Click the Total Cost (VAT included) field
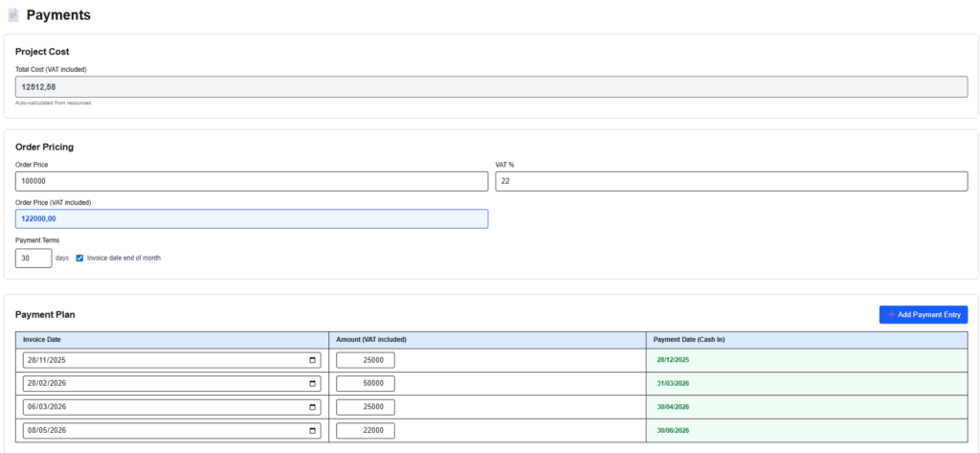The image size is (980, 453). coord(491,86)
